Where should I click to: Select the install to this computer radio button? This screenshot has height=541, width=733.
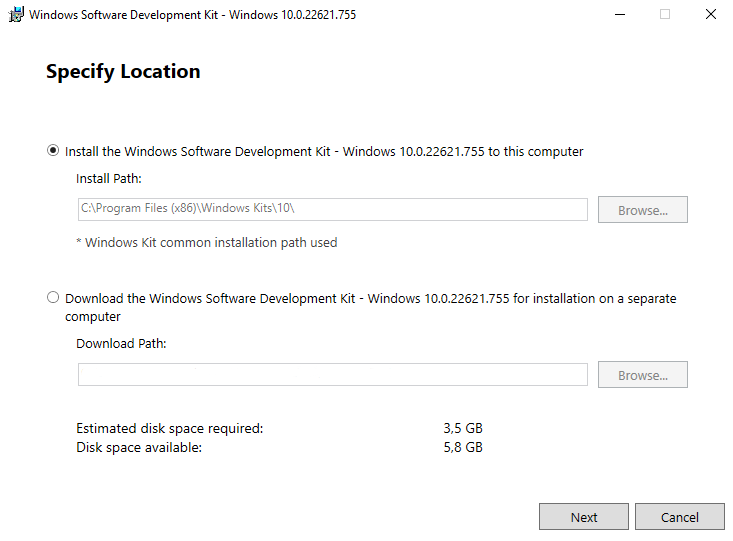coord(53,151)
